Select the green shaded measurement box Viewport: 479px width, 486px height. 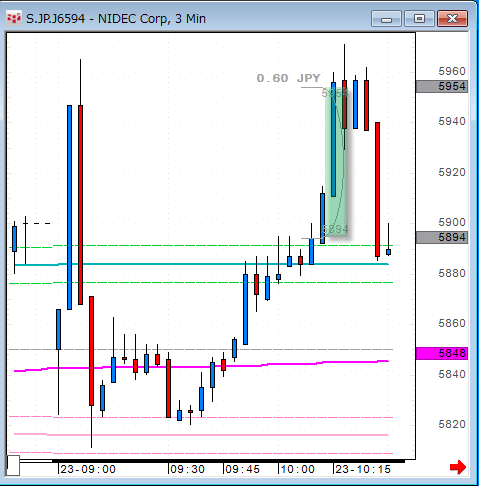[336, 162]
